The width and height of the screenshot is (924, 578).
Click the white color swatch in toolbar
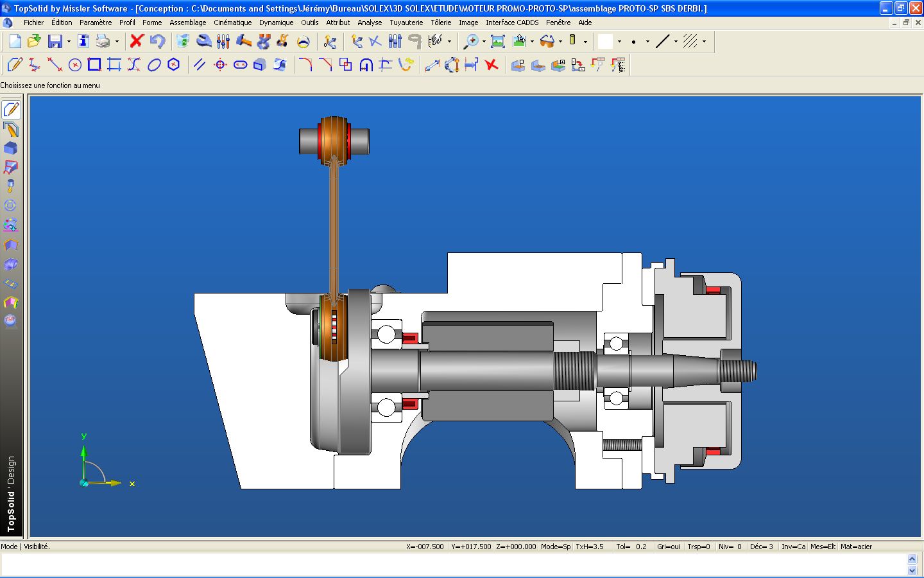(x=605, y=41)
